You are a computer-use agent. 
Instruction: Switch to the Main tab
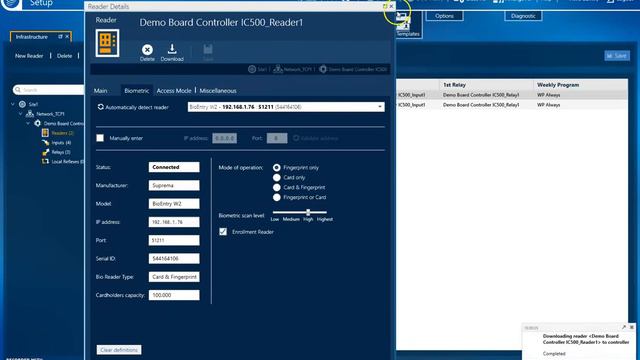coord(100,91)
